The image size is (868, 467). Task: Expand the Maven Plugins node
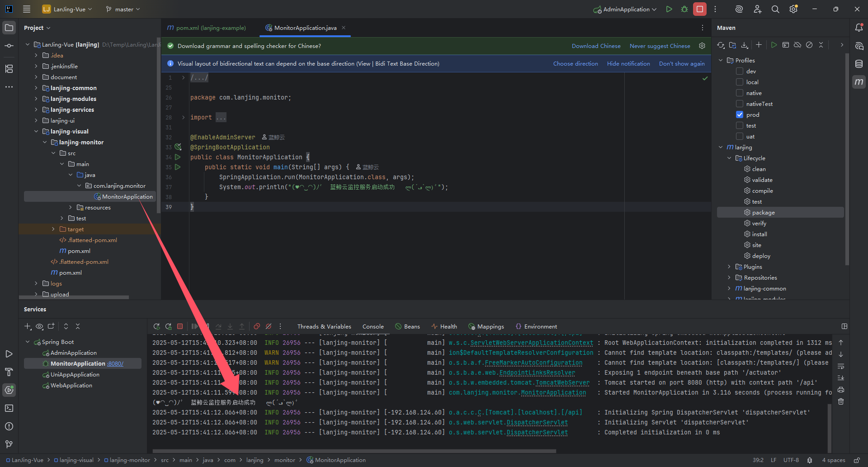[729, 267]
